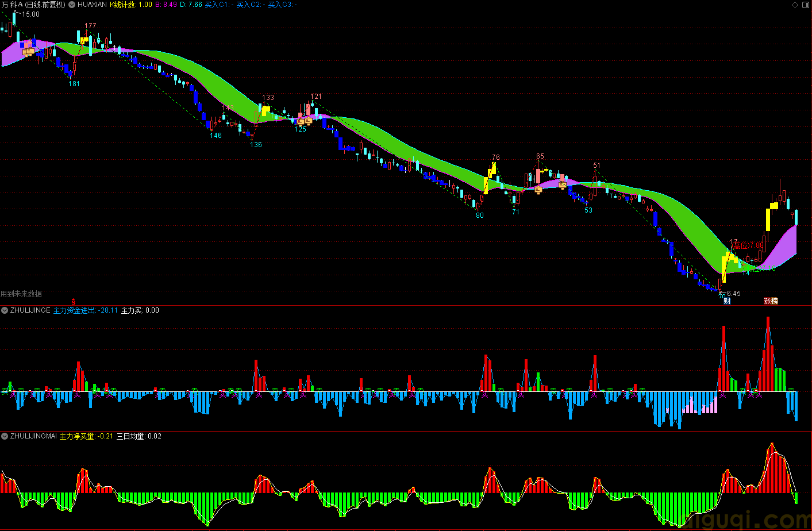The image size is (812, 531).
Task: Open the ZHULIJINGMAI indicator dropdown arrow
Action: [x=5, y=436]
